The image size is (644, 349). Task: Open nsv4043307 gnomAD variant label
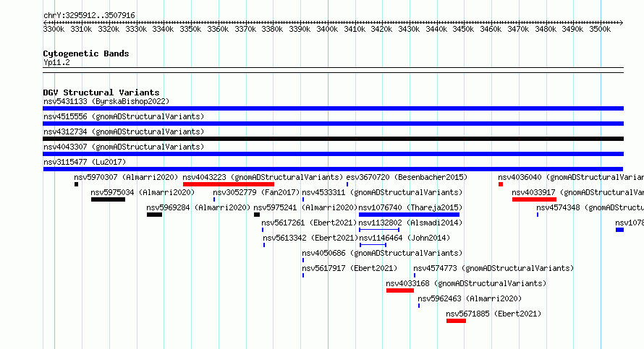tap(124, 147)
